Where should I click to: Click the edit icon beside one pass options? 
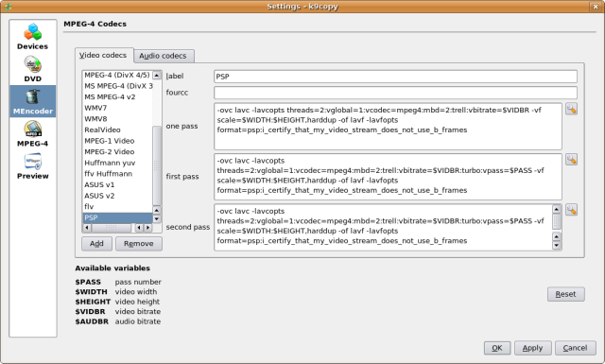(x=571, y=110)
